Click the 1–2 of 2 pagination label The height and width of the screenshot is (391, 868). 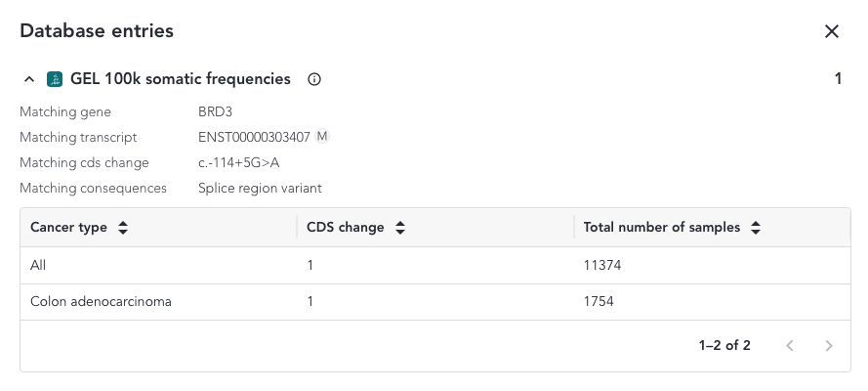724,345
